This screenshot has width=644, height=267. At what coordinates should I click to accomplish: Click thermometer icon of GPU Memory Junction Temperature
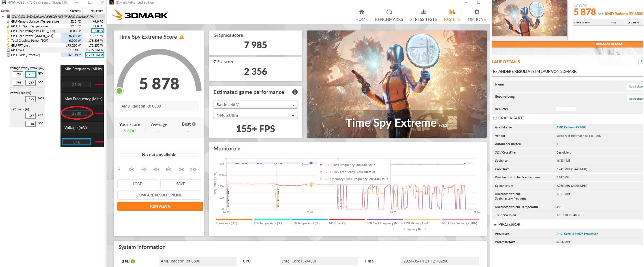point(8,21)
